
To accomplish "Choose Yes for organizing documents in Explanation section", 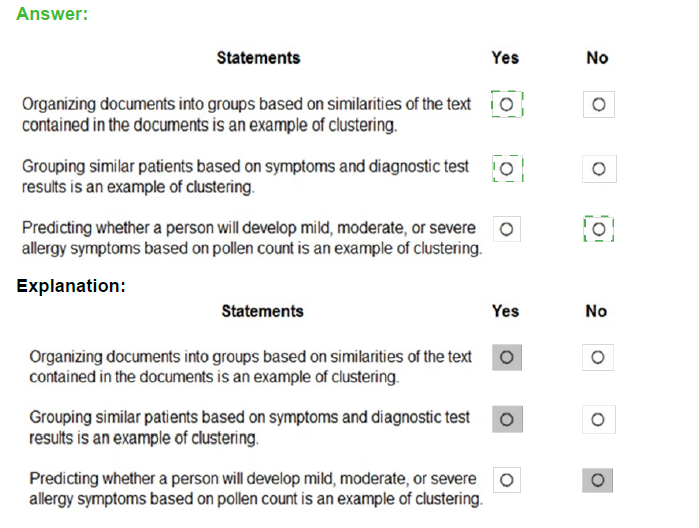I will pos(507,357).
